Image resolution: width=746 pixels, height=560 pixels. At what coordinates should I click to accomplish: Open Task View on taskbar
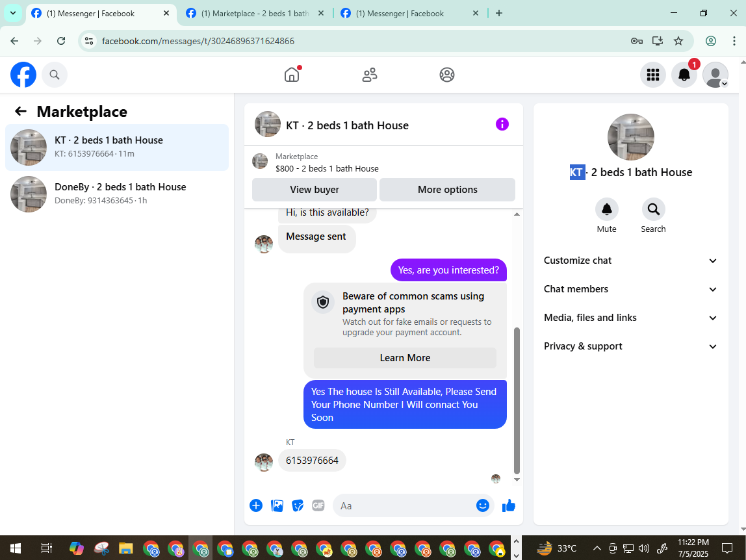46,548
